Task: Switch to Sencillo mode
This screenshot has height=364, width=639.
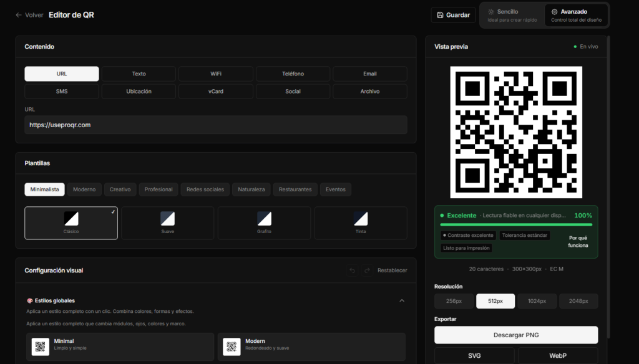Action: pos(513,16)
